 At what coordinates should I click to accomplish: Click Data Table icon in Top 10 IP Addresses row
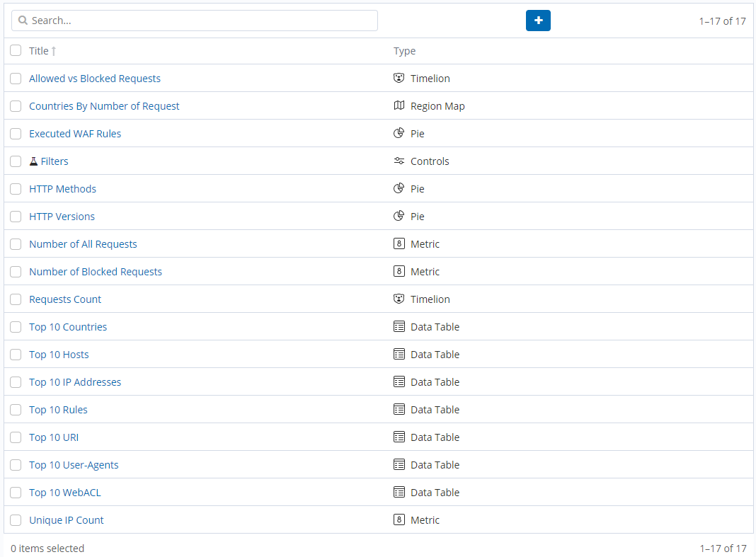(x=399, y=381)
